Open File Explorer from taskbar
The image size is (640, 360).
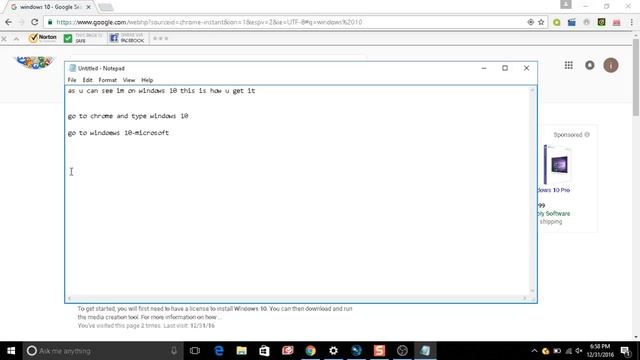tap(242, 351)
